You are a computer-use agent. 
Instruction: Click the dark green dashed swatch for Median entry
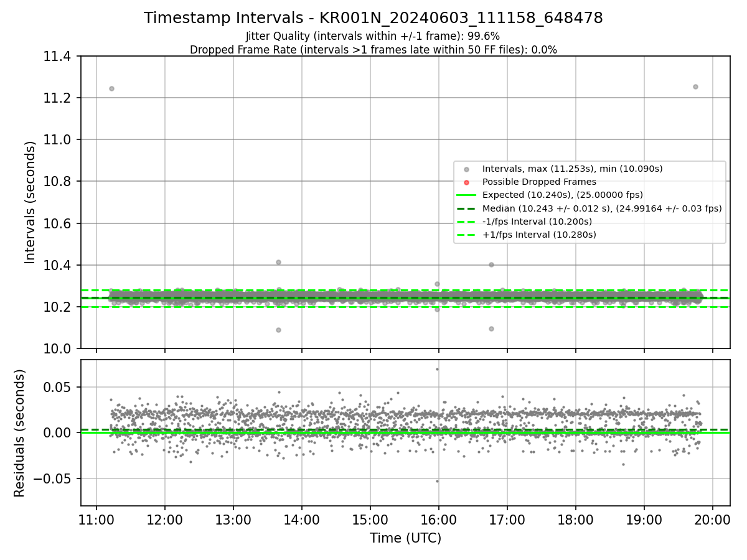[x=466, y=208]
